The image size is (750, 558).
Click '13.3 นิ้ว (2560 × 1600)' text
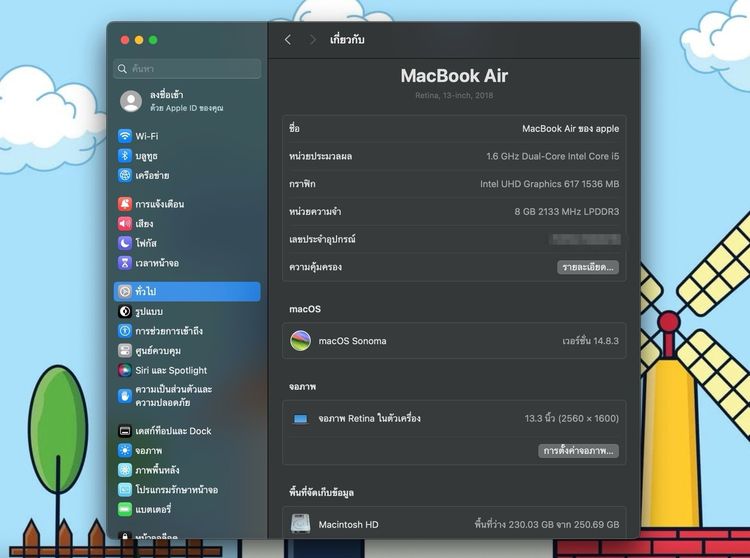coord(572,418)
